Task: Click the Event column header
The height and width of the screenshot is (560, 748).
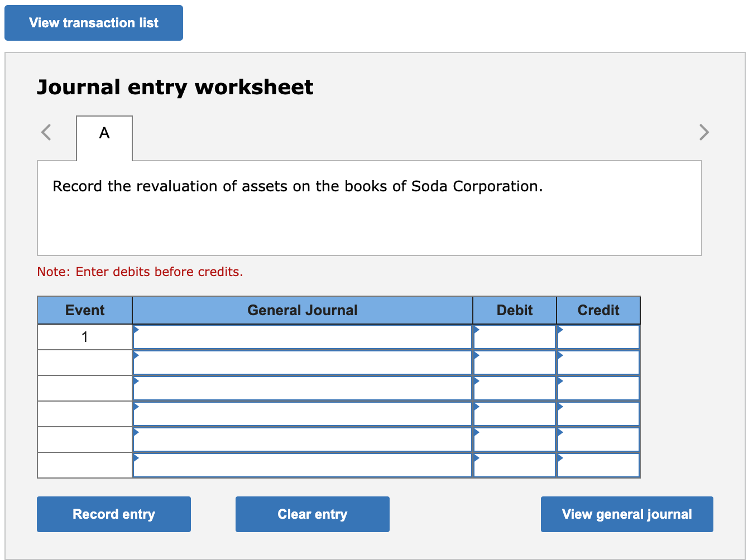Action: [85, 310]
